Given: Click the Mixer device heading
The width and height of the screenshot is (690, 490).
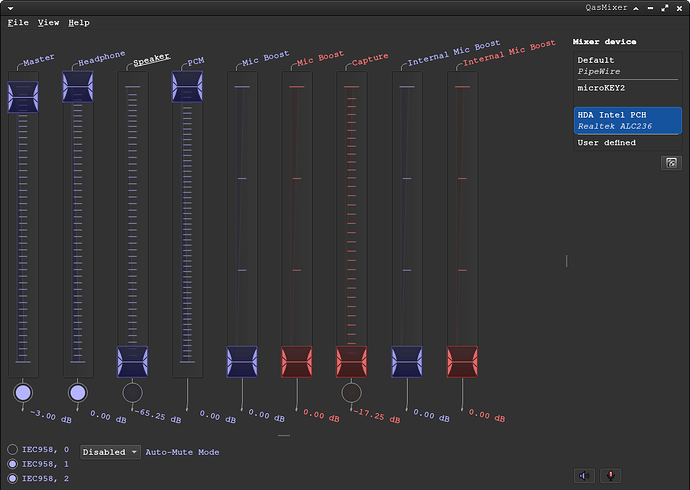Looking at the screenshot, I should tap(604, 42).
